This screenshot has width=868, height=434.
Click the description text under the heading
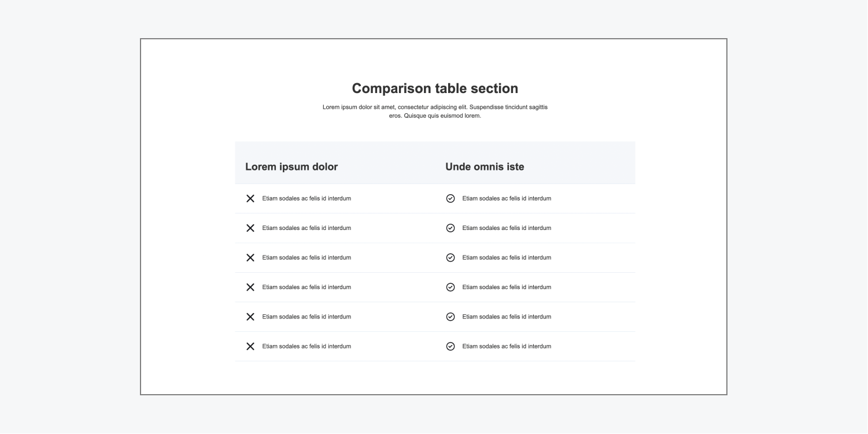(435, 111)
